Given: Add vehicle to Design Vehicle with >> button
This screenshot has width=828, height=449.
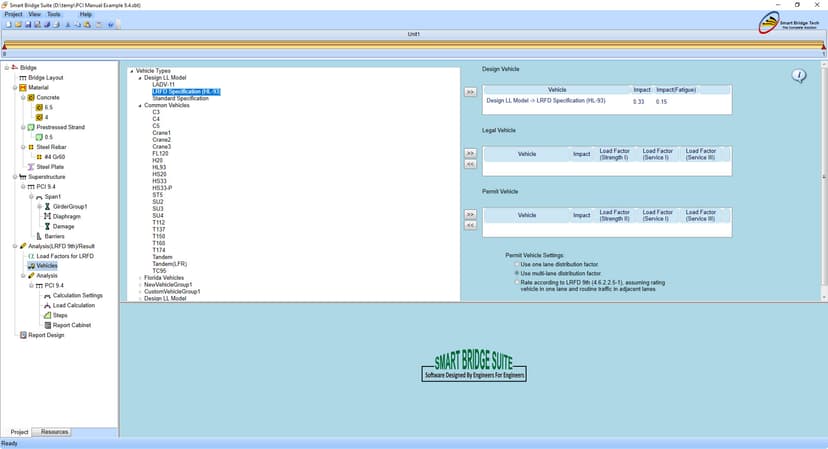Looking at the screenshot, I should [470, 92].
